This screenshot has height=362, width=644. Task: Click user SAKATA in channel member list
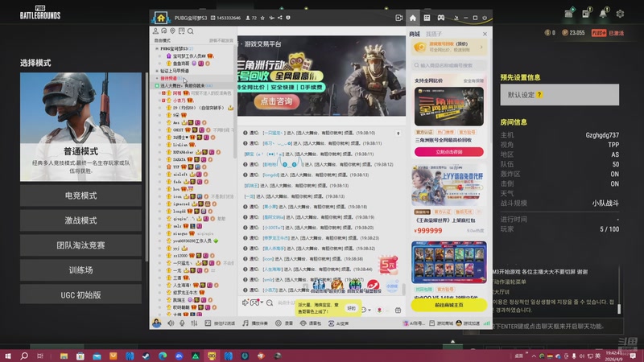tap(179, 159)
